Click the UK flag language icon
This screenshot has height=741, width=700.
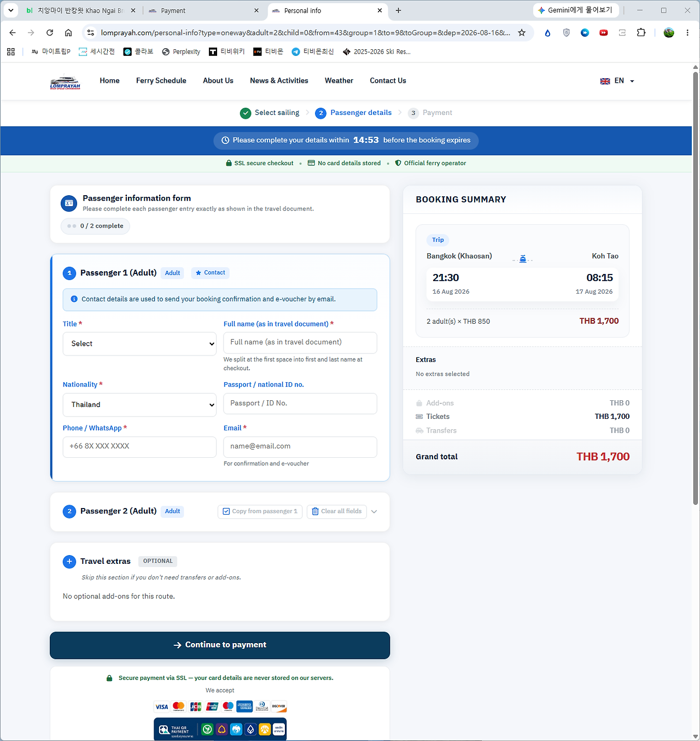click(605, 81)
